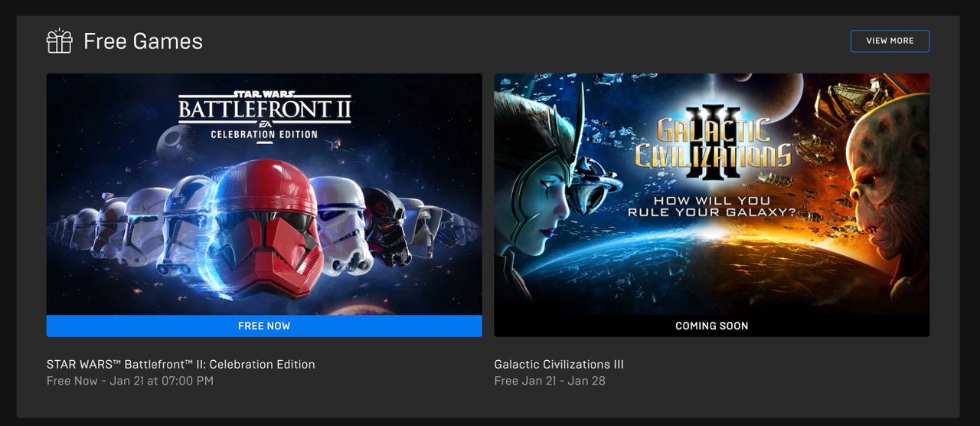Click the gift box icon beside Free Games
The image size is (980, 426).
59,41
